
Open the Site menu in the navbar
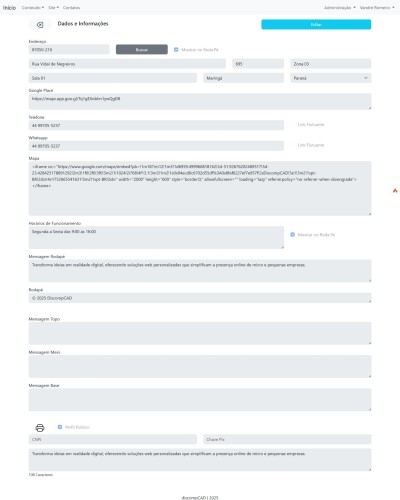[53, 7]
